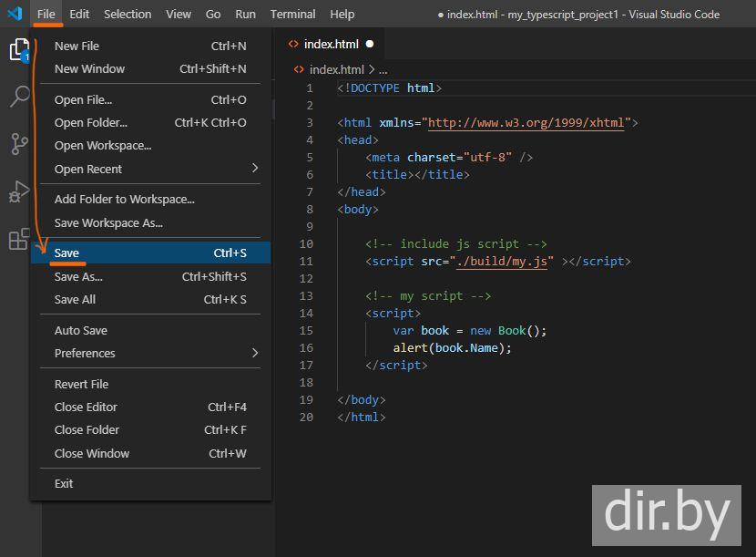This screenshot has width=756, height=557.
Task: Click line number 15 in the gutter
Action: (x=305, y=330)
